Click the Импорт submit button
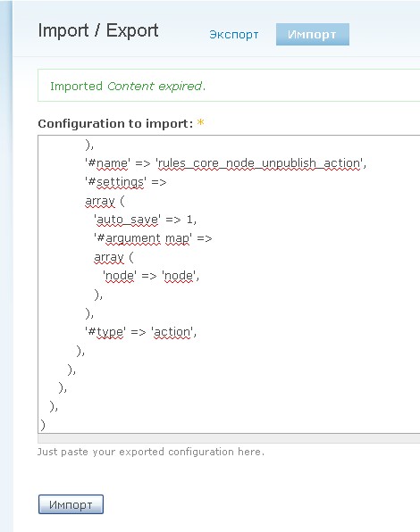The width and height of the screenshot is (420, 532). (71, 504)
